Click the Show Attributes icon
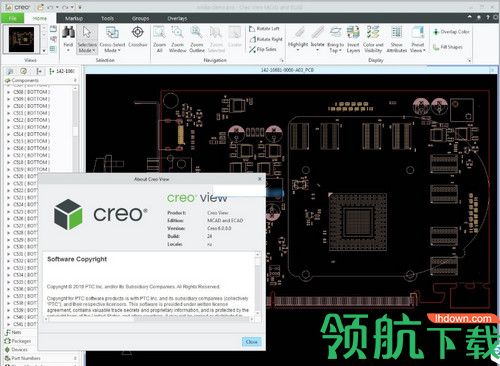Image resolution: width=500 pixels, height=366 pixels. click(x=397, y=33)
